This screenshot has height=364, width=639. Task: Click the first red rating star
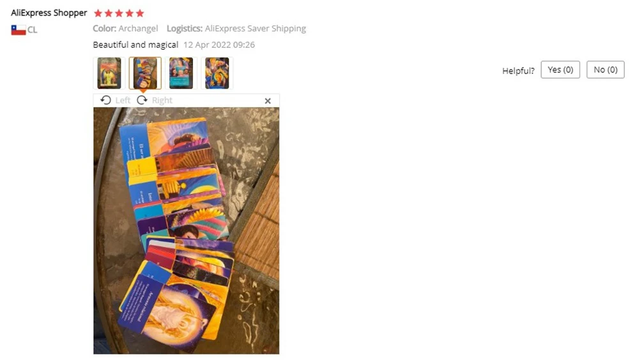pos(98,13)
